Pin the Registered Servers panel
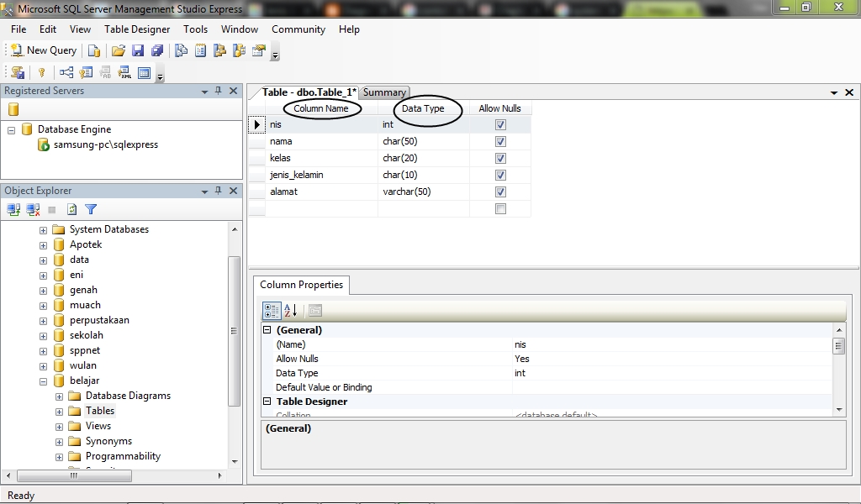Image resolution: width=861 pixels, height=504 pixels. click(219, 91)
